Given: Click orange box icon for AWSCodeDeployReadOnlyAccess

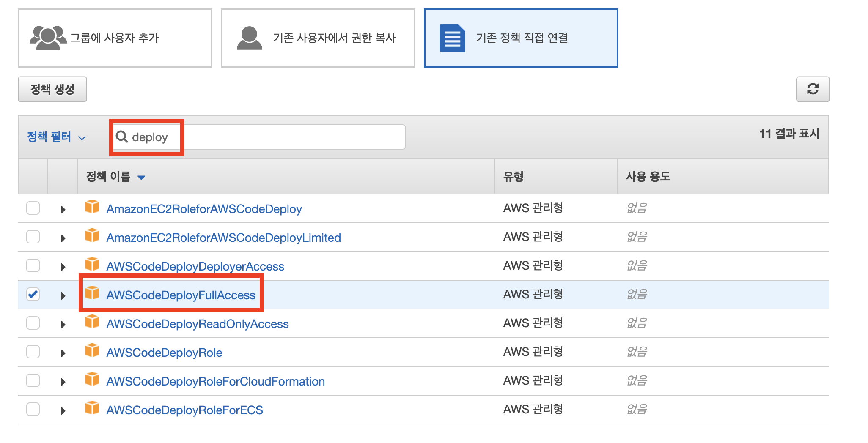Looking at the screenshot, I should (92, 322).
